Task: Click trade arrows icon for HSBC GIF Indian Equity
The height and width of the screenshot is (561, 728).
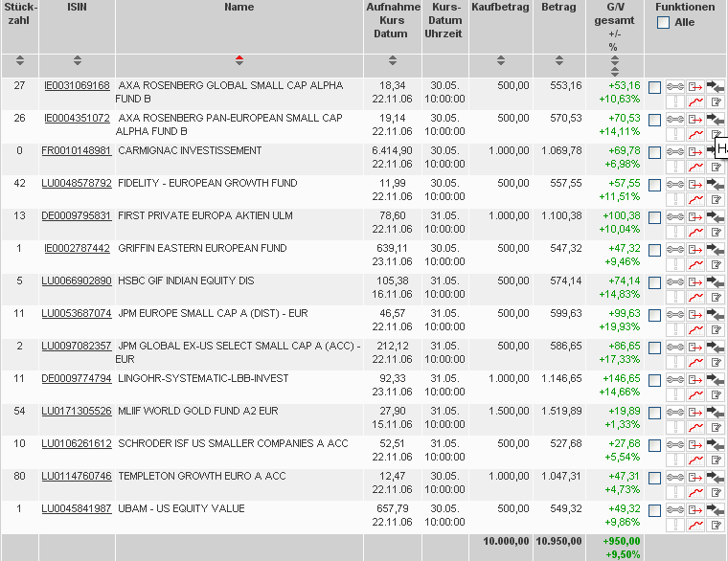Action: coord(715,281)
